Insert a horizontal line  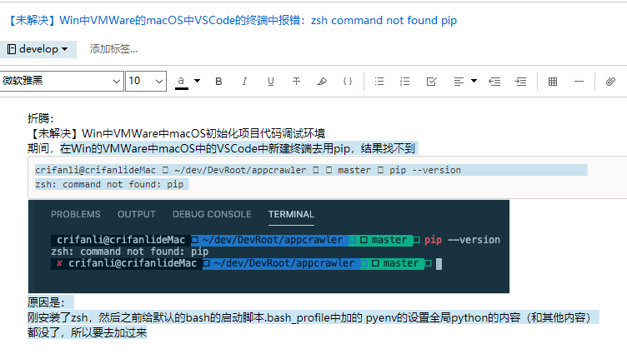point(579,82)
